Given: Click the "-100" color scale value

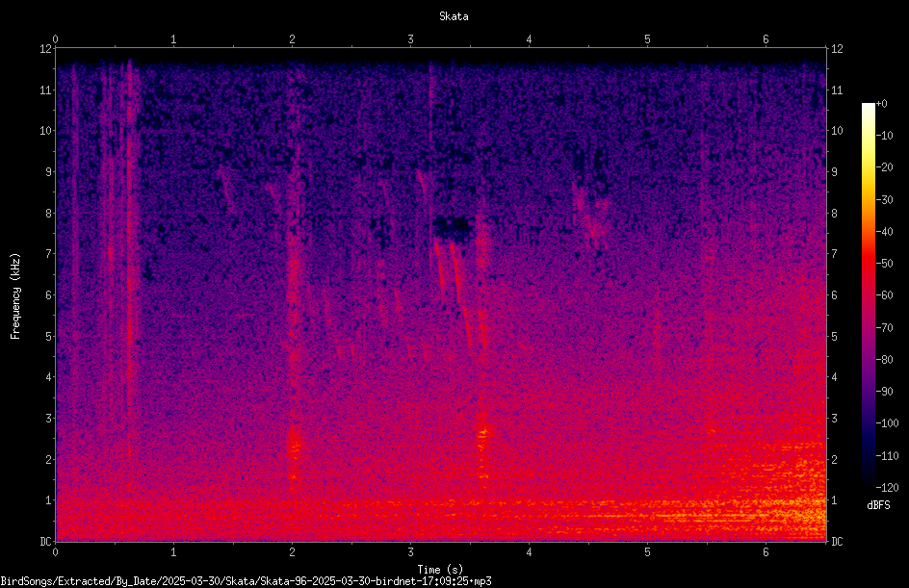Looking at the screenshot, I should pyautogui.click(x=887, y=423).
